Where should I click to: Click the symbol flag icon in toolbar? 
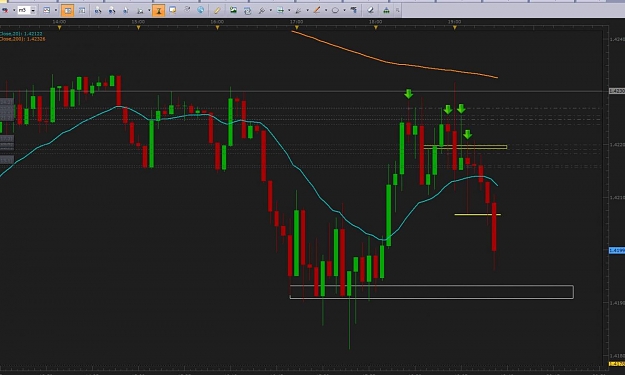(5, 10)
